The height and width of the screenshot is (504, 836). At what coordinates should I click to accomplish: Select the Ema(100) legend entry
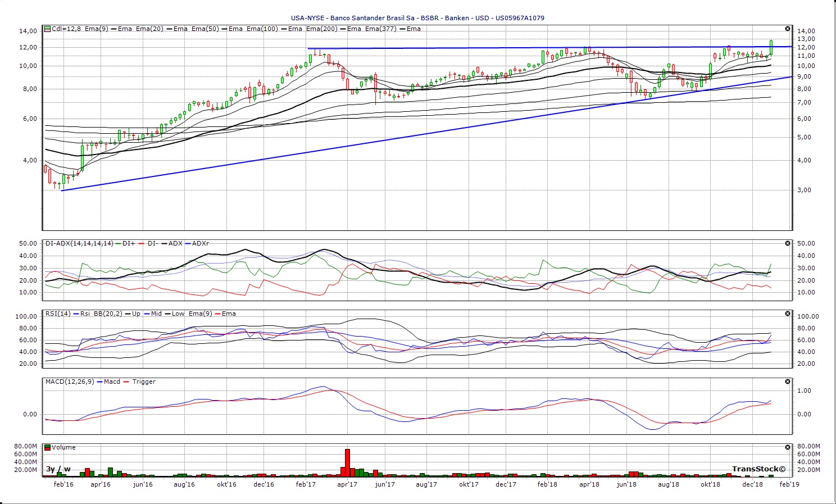point(262,29)
